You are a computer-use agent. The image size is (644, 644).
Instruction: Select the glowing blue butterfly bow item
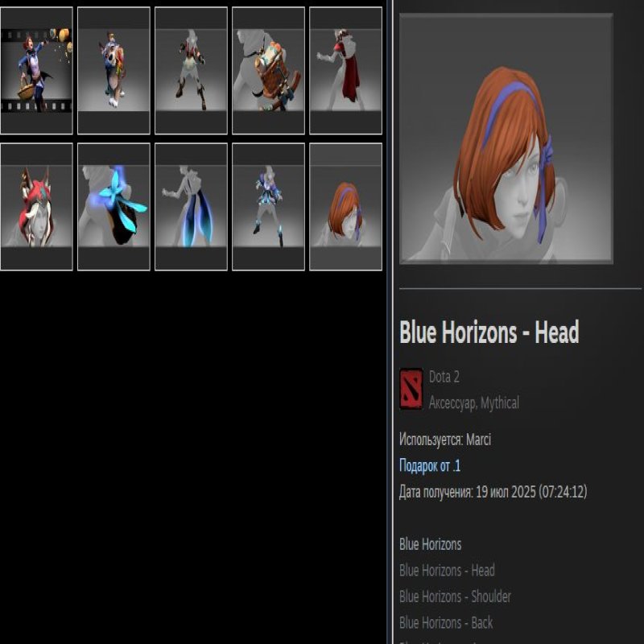pyautogui.click(x=114, y=207)
